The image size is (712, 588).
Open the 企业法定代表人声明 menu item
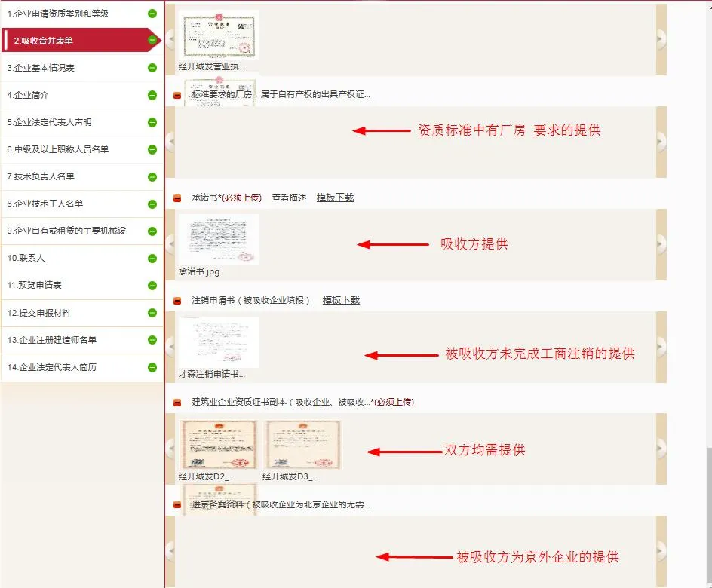(x=49, y=122)
